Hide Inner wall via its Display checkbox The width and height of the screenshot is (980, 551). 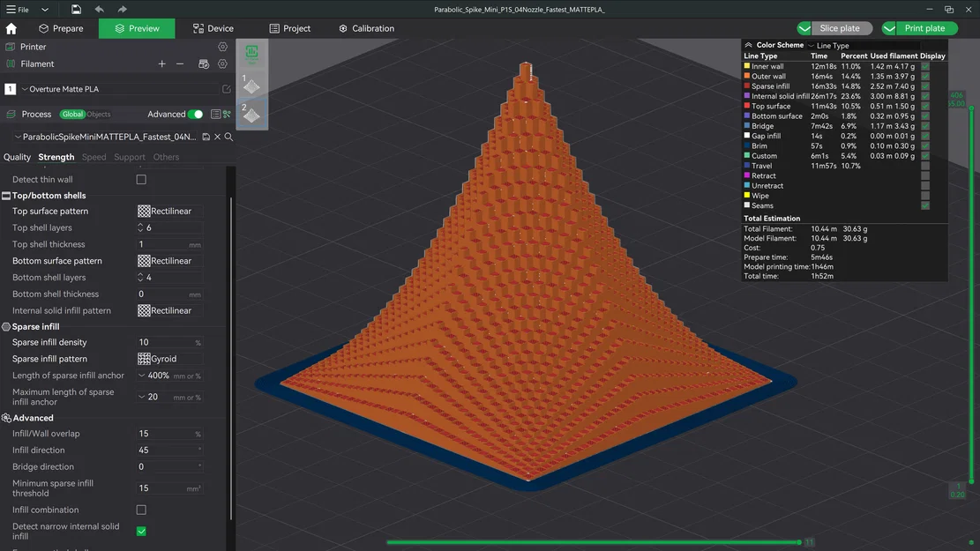click(925, 65)
